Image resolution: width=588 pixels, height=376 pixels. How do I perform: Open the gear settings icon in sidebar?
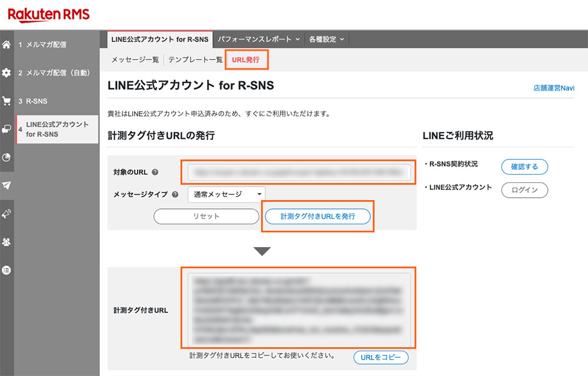click(6, 72)
